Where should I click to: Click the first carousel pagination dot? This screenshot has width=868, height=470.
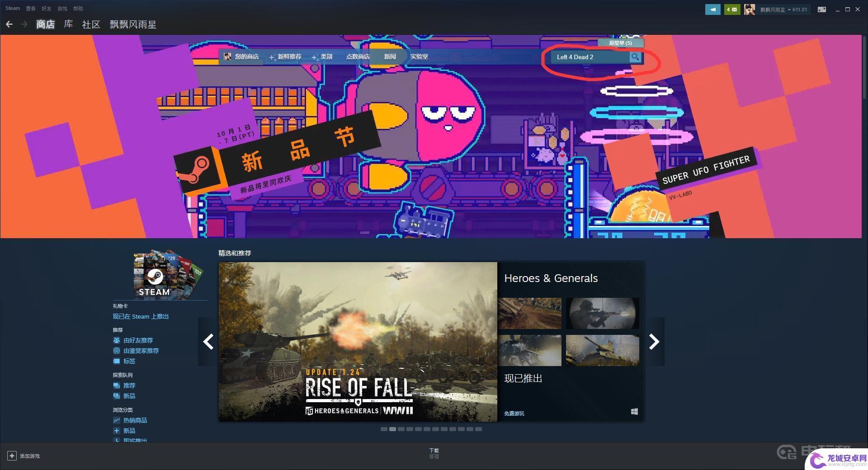click(384, 429)
